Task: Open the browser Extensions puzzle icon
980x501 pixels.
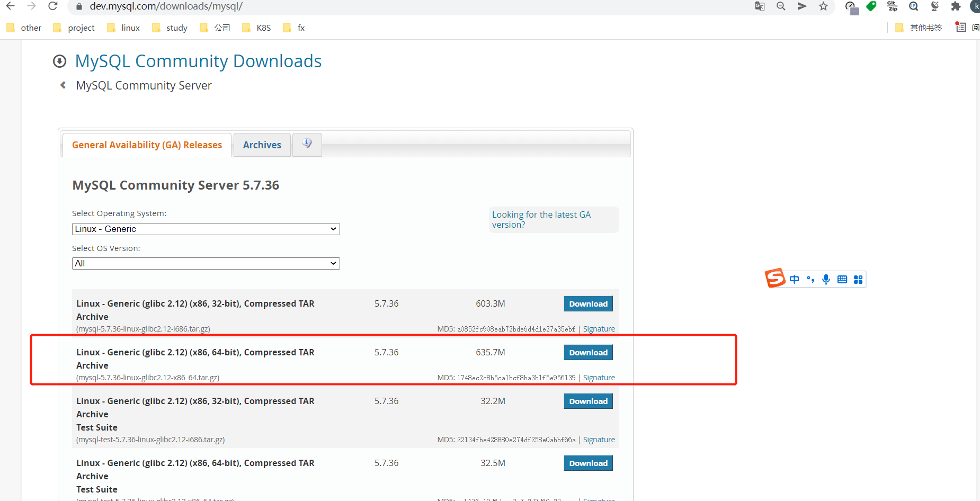Action: 956,6
